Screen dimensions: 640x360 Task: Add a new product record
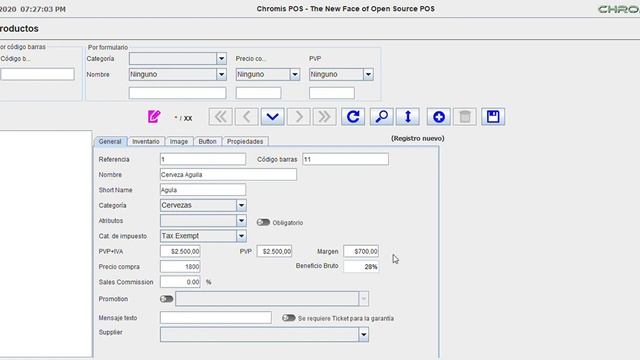[x=439, y=117]
